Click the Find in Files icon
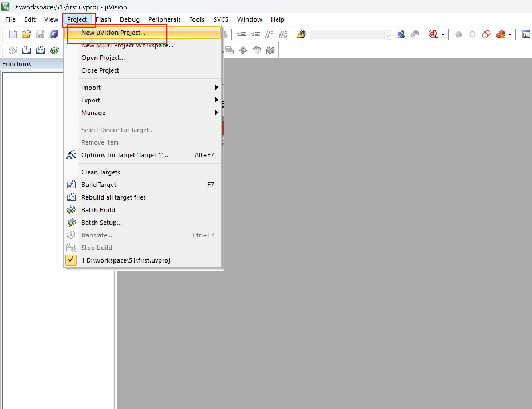The height and width of the screenshot is (409, 532). 301,34
